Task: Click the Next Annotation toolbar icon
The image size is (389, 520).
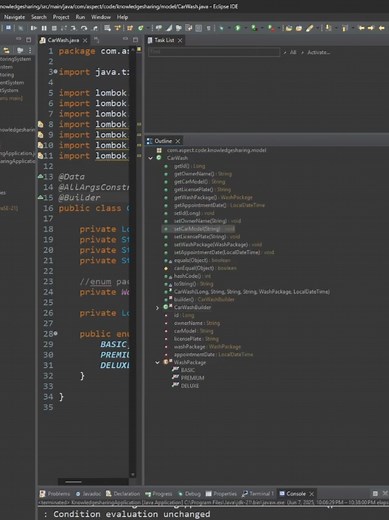Action: coord(328,28)
